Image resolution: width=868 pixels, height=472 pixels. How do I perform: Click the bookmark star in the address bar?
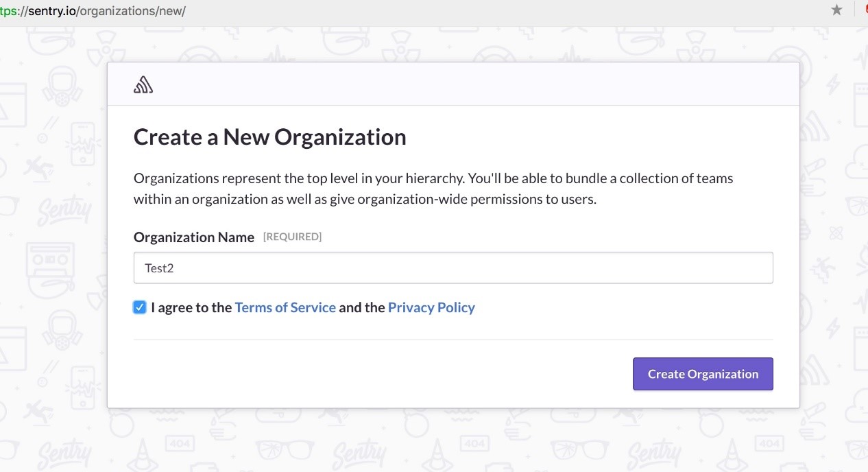tap(836, 10)
